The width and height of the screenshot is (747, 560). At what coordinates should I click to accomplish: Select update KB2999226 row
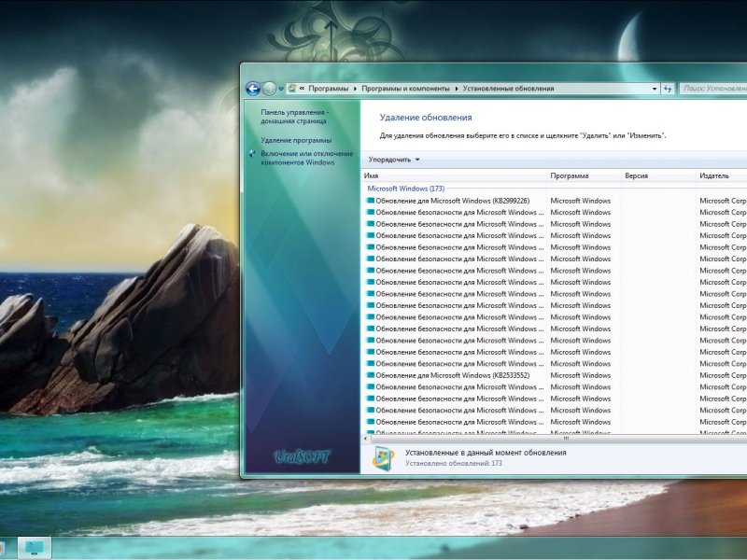click(x=555, y=201)
